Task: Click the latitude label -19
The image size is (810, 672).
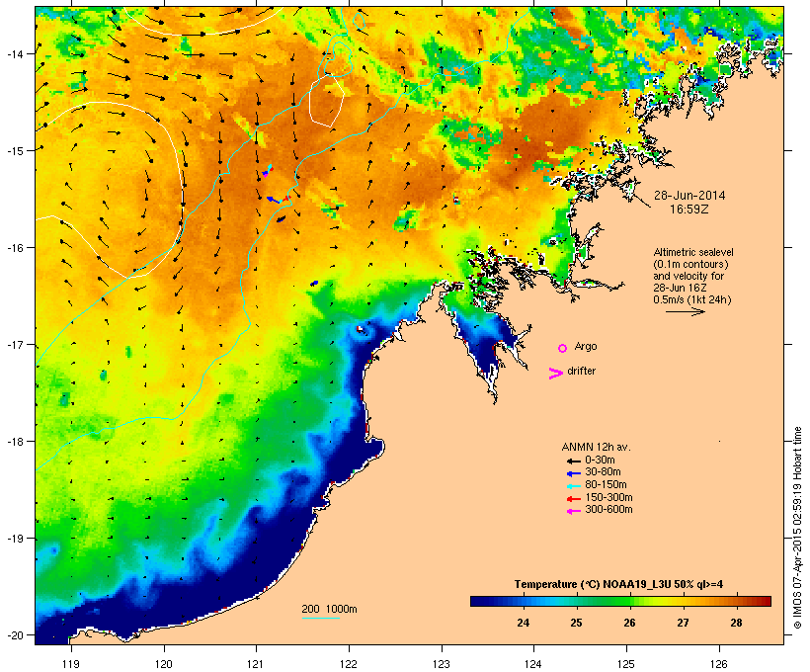Action: point(14,539)
